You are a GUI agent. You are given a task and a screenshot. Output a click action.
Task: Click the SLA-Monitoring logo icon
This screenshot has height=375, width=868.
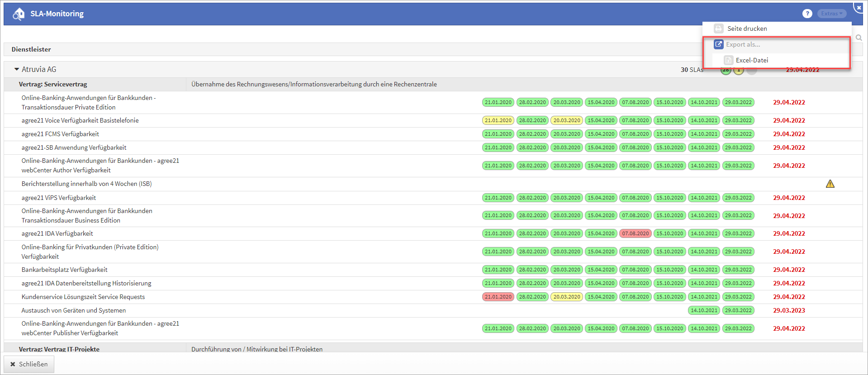[19, 14]
